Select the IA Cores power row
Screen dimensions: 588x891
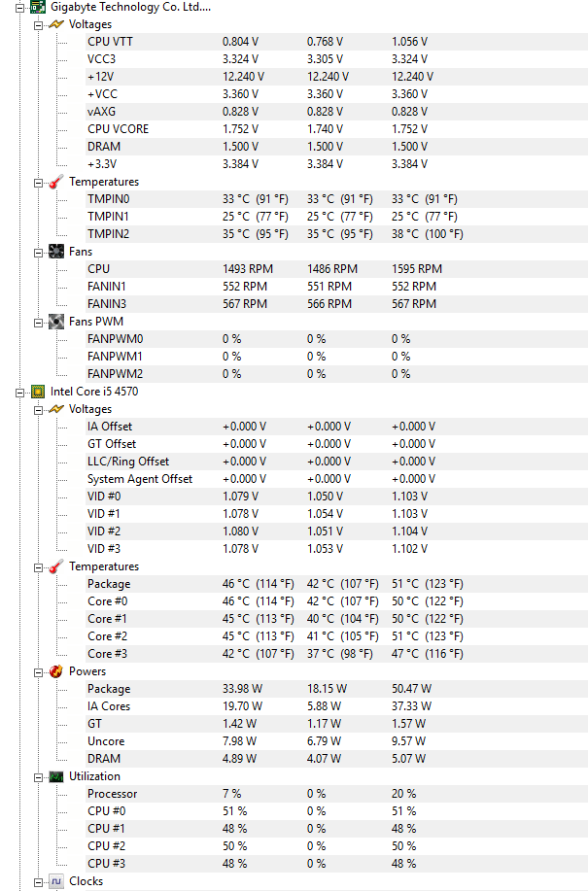click(x=336, y=706)
